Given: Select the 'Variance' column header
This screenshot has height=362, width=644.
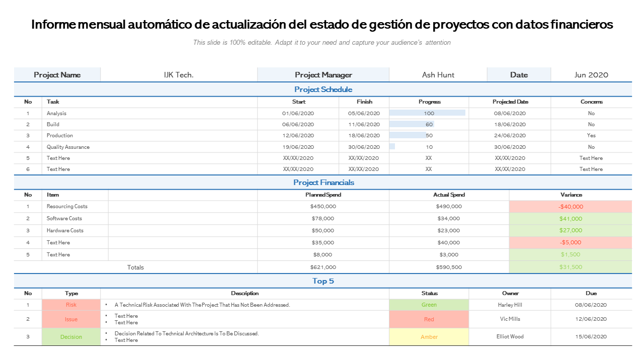Looking at the screenshot, I should pyautogui.click(x=571, y=195).
